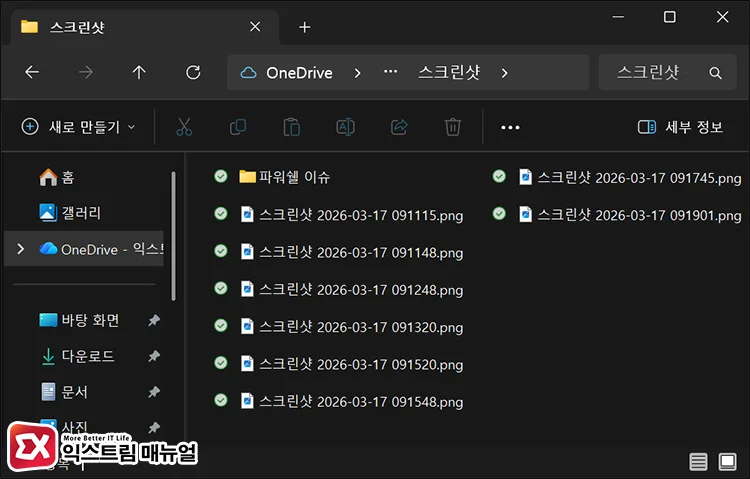Image resolution: width=750 pixels, height=479 pixels.
Task: Click the Delete trash can icon
Action: [452, 127]
